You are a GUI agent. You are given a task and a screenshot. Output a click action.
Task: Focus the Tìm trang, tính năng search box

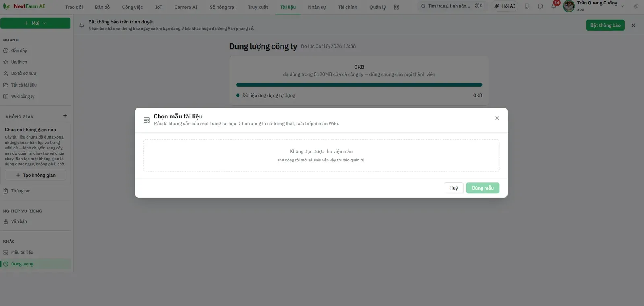point(452,6)
